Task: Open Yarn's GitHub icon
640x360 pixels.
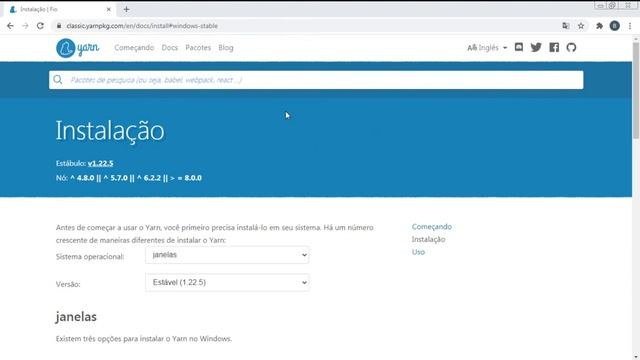Action: (x=571, y=47)
